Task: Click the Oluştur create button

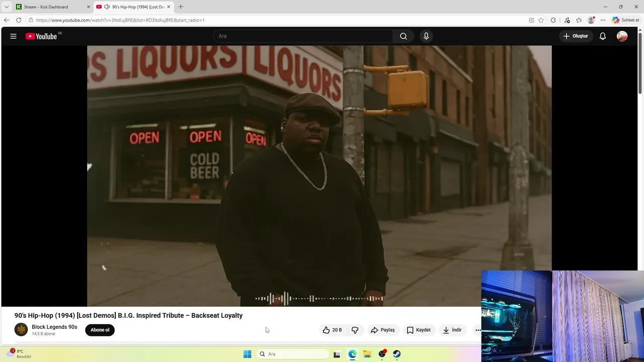Action: tap(576, 36)
